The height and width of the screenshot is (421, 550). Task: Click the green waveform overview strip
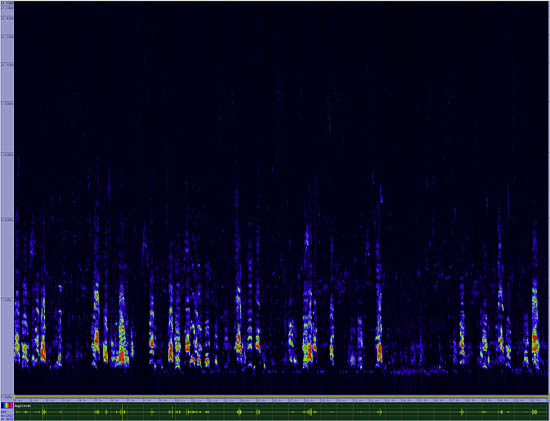pos(281,412)
